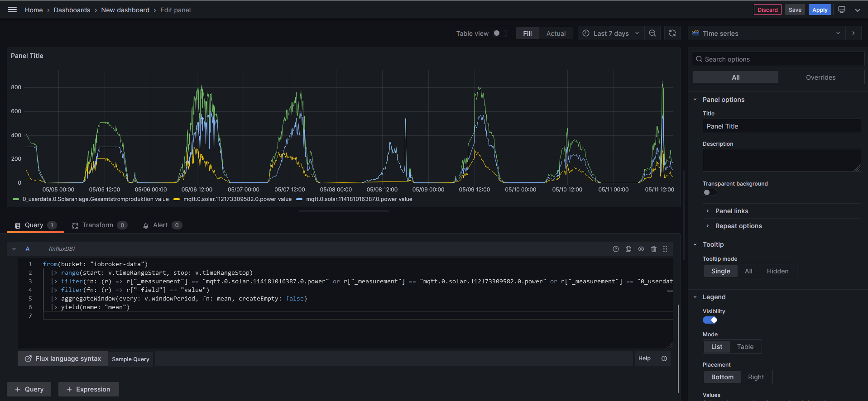Go to the Dashboards breadcrumb
Viewport: 868px width, 401px height.
pyautogui.click(x=72, y=10)
